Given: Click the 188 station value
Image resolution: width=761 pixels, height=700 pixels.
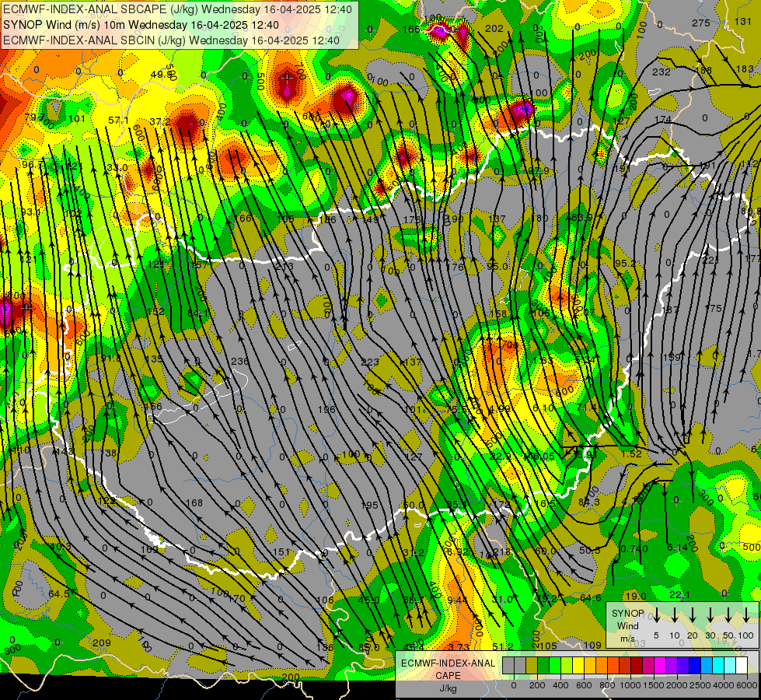Looking at the screenshot, I should pyautogui.click(x=703, y=71).
